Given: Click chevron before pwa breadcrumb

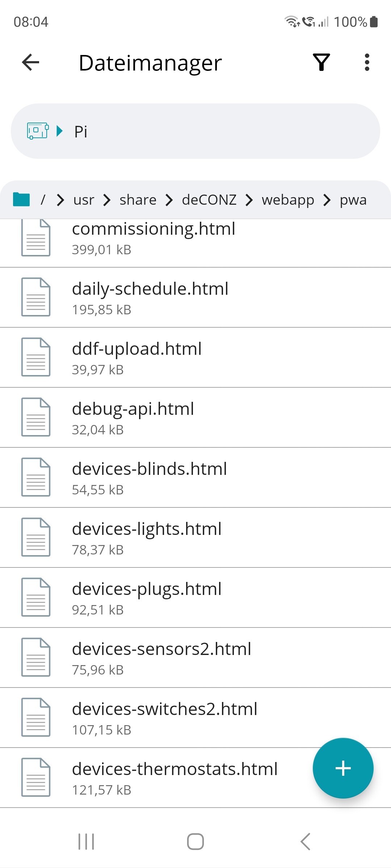Looking at the screenshot, I should pyautogui.click(x=327, y=200).
